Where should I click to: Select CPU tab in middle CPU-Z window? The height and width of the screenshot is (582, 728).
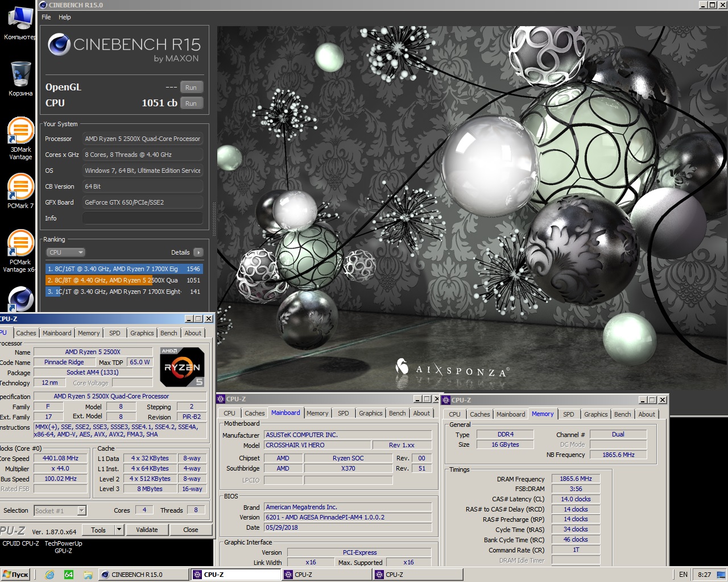pyautogui.click(x=229, y=413)
